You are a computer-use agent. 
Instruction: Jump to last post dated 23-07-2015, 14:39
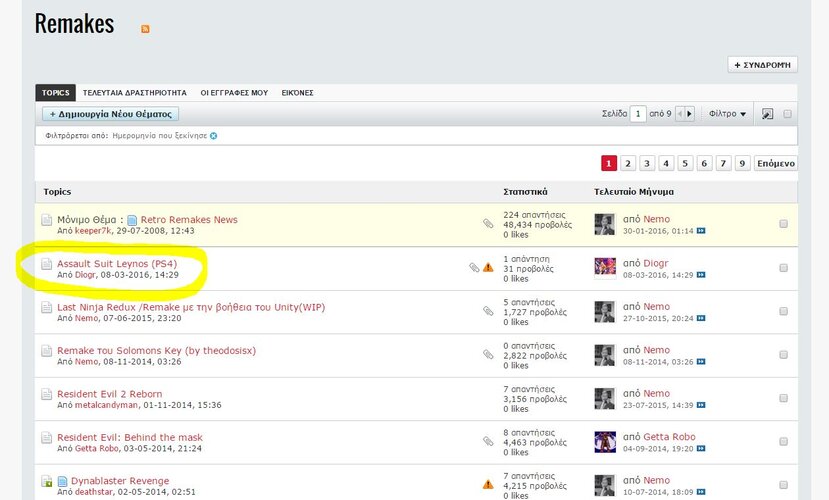point(701,405)
